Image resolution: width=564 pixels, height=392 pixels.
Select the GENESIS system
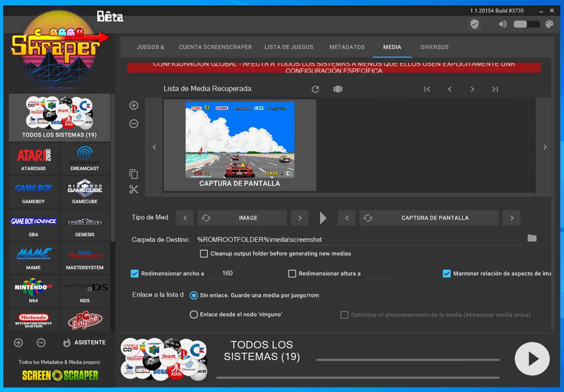[84, 225]
